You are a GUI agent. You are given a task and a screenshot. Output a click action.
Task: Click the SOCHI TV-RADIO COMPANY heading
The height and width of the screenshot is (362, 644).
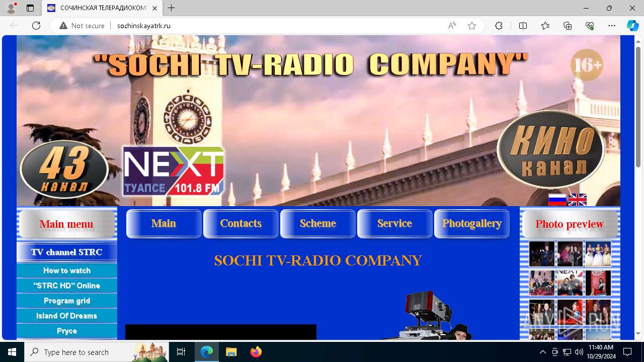tap(318, 260)
